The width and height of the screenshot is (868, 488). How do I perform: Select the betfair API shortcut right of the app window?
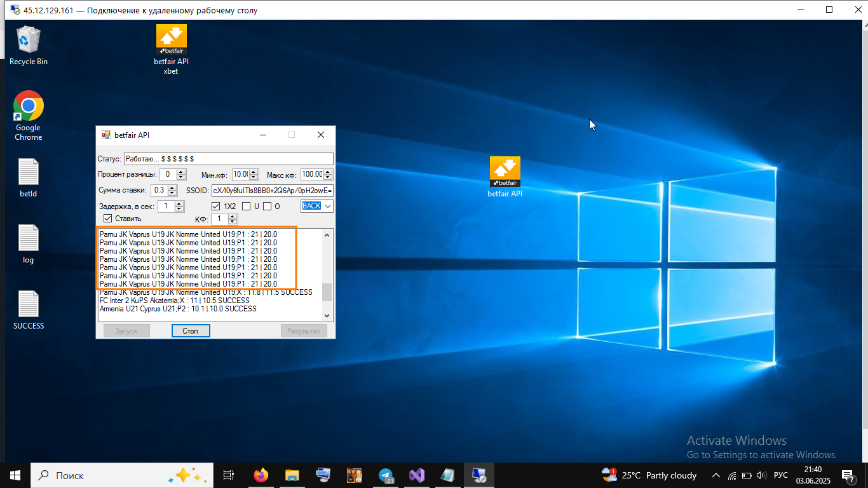[505, 177]
